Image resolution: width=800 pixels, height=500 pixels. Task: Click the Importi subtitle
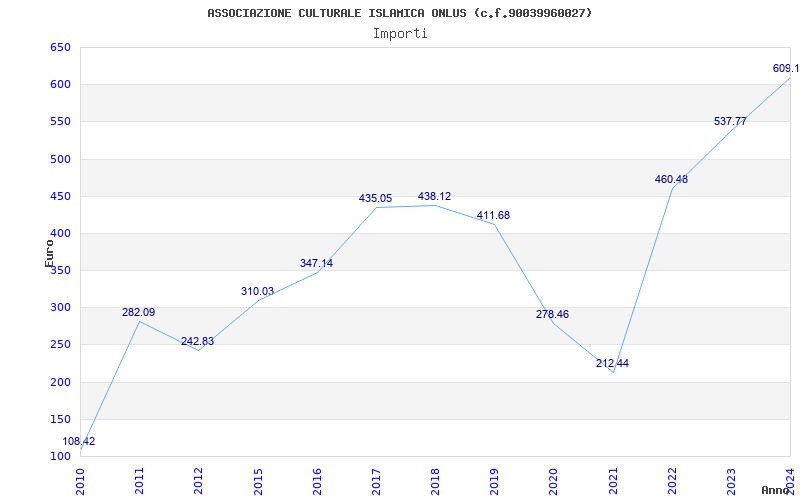click(x=400, y=34)
